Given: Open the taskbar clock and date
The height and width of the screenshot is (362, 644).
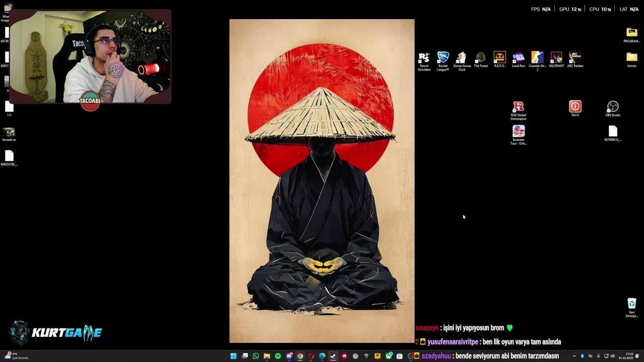Looking at the screenshot, I should point(626,356).
